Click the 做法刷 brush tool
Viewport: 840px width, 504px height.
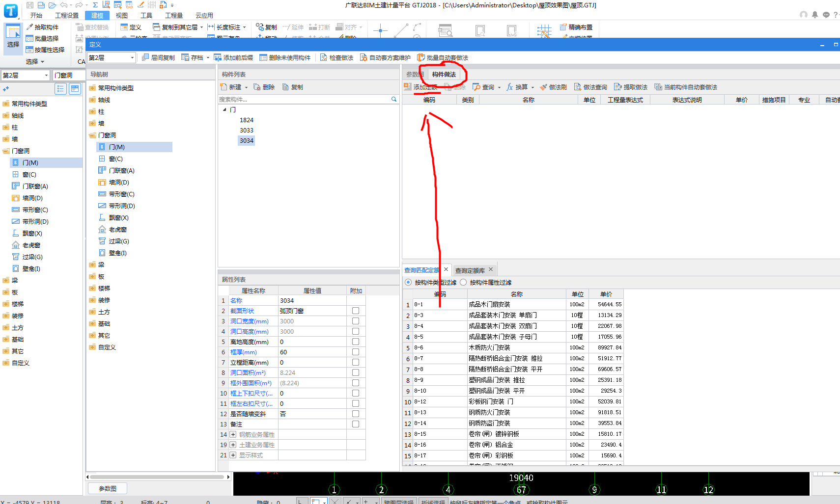tap(553, 87)
